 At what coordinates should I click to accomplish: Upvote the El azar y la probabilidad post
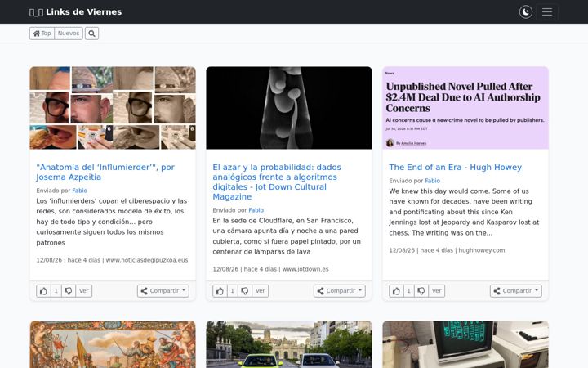coord(220,291)
